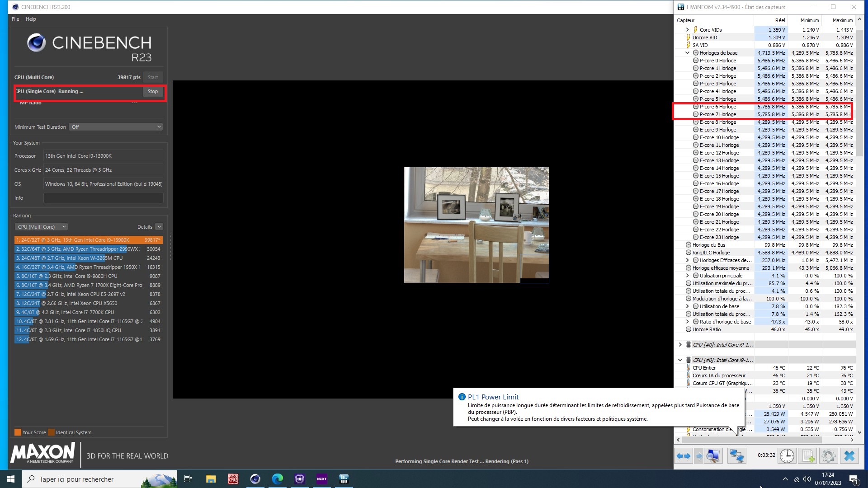This screenshot has width=868, height=488.
Task: Click the Maximum column header in HWiNFO
Action: tap(839, 20)
